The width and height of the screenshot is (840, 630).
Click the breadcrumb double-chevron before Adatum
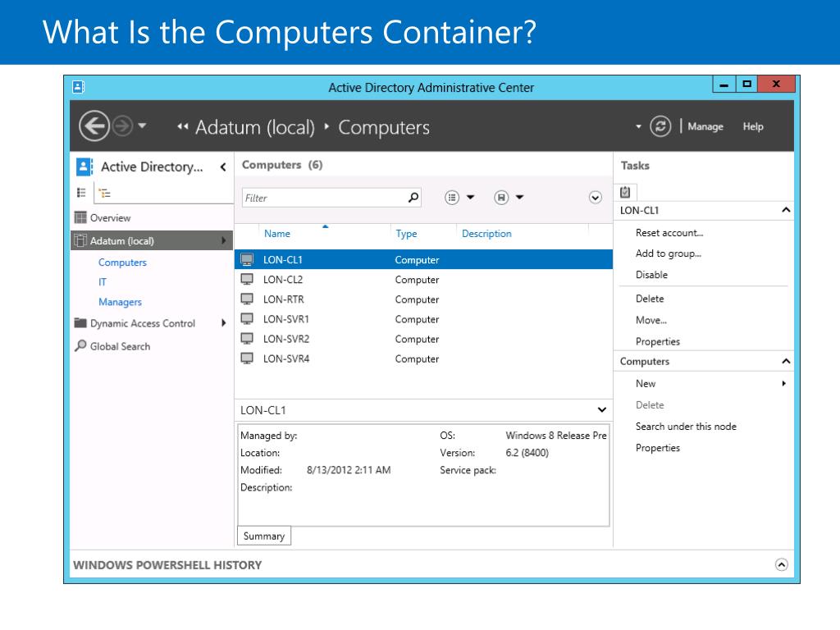click(183, 127)
